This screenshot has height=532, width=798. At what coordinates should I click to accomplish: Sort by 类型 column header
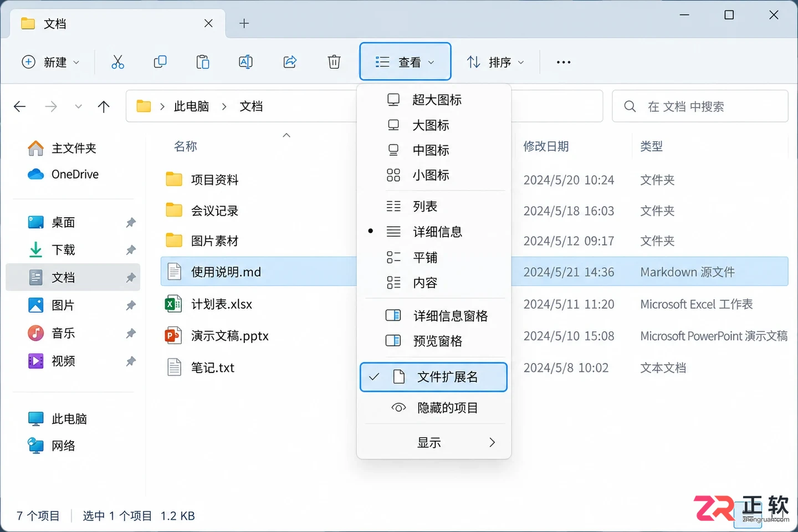[x=652, y=146]
